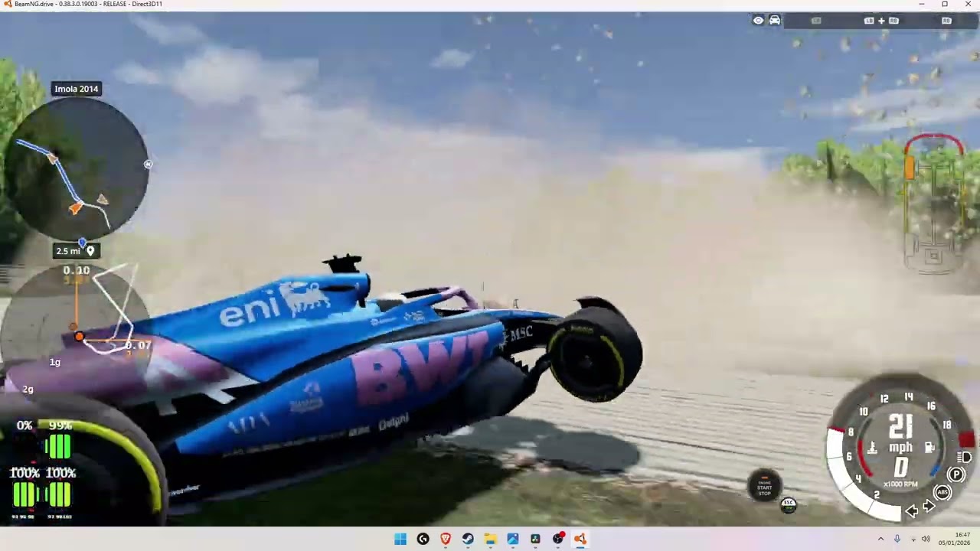Toggle the ESC stability control indicator
980x551 pixels.
[x=788, y=504]
